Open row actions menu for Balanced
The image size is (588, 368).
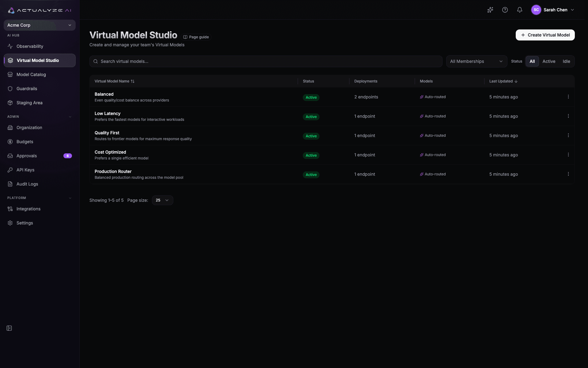(x=568, y=97)
